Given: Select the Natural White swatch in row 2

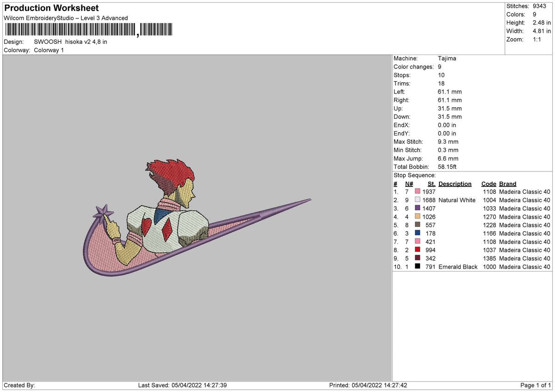Looking at the screenshot, I should click(x=417, y=200).
